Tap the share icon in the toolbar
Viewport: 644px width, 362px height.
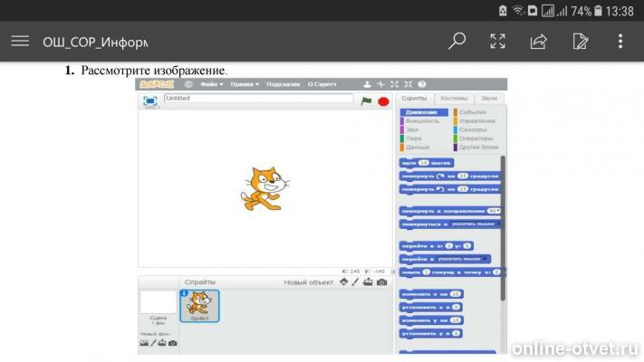tap(538, 41)
